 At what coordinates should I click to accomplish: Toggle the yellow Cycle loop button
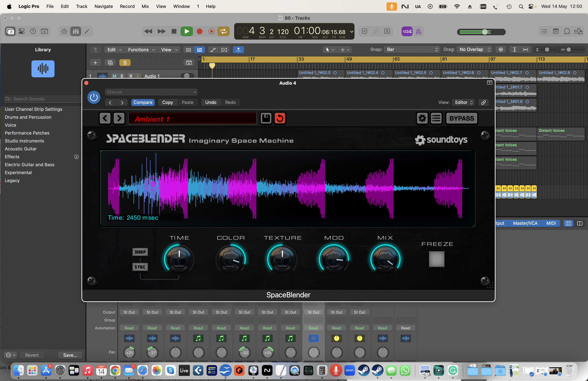tap(223, 31)
